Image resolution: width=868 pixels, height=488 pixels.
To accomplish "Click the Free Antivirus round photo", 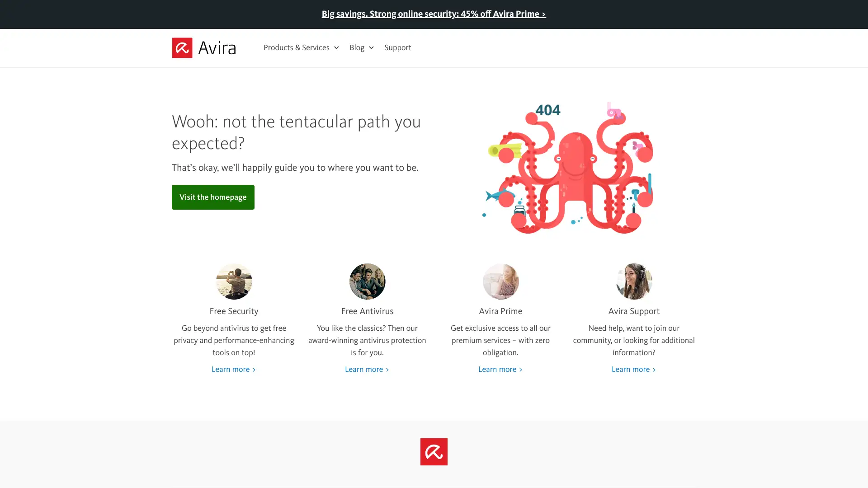I will coord(367,281).
